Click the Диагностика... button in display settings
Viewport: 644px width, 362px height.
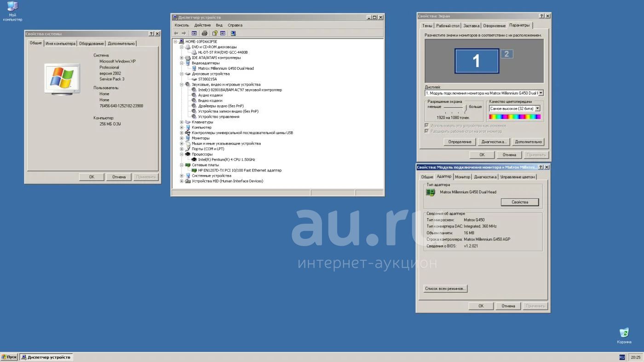[x=494, y=142]
